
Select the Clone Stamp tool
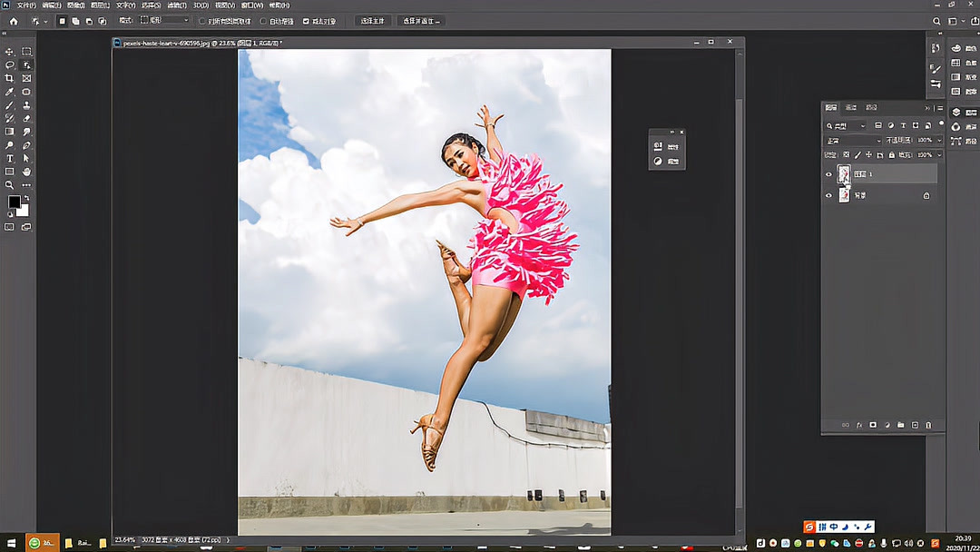[x=26, y=105]
